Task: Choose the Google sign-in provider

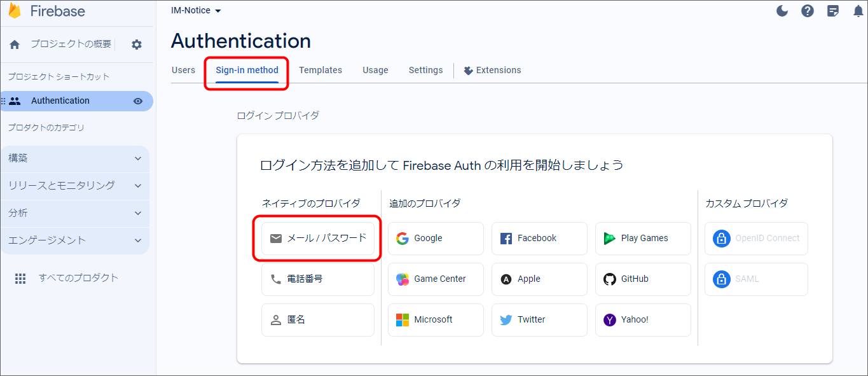Action: (436, 239)
